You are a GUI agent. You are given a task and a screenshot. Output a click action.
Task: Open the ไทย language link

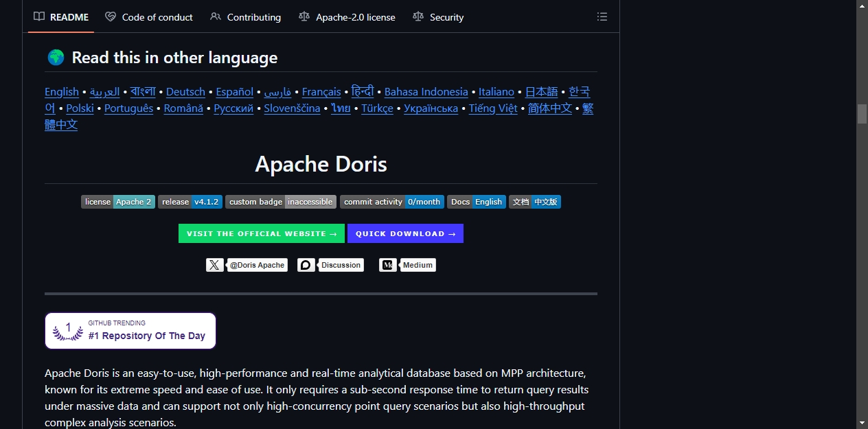coord(341,108)
